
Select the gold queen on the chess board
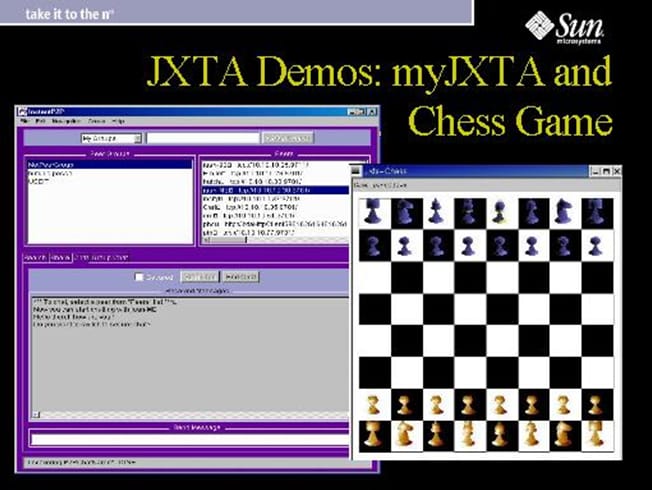tap(468, 435)
